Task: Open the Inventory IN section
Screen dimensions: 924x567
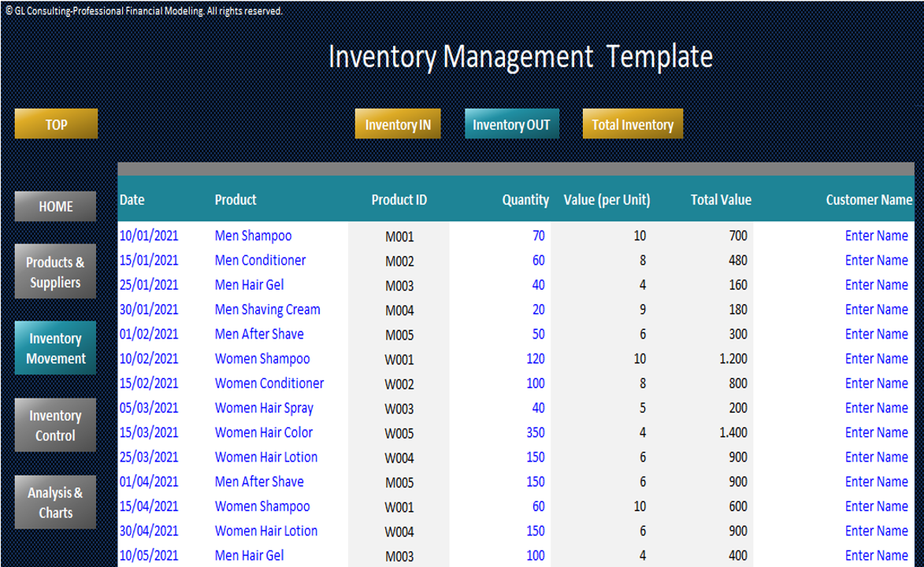Action: pyautogui.click(x=398, y=124)
